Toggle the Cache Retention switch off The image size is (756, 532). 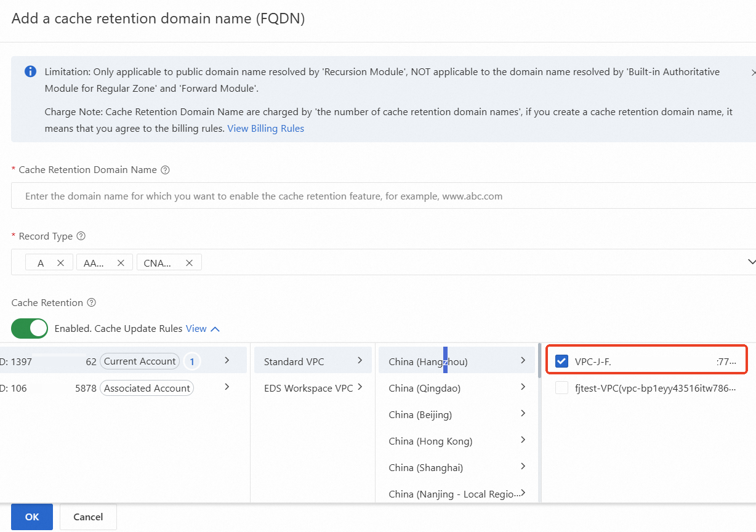[x=29, y=328]
